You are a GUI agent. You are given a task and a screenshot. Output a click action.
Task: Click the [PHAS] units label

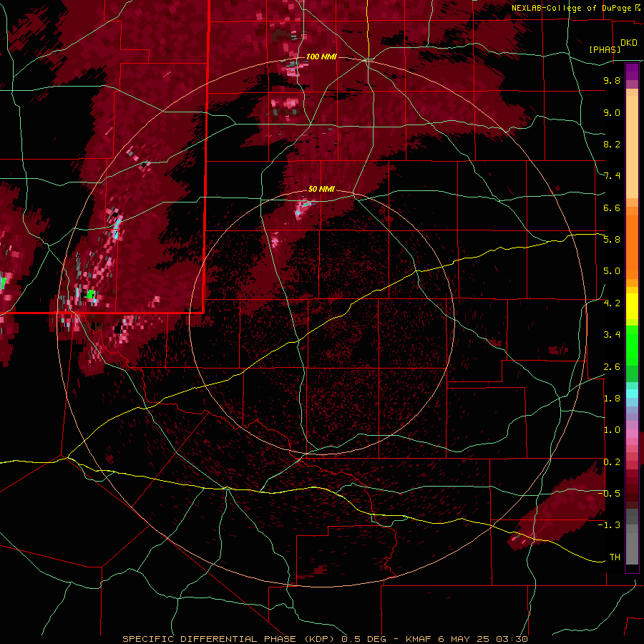pyautogui.click(x=605, y=49)
